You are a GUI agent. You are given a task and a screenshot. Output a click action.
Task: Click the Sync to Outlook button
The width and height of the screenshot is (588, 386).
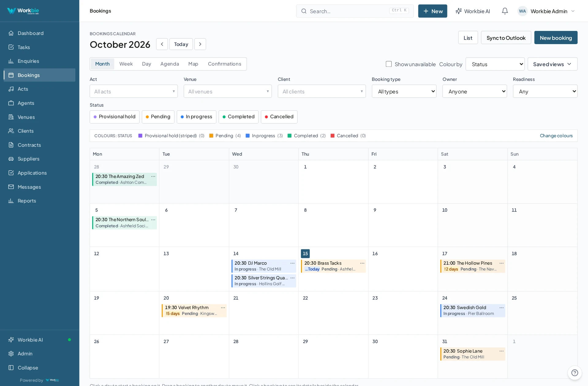coord(506,38)
